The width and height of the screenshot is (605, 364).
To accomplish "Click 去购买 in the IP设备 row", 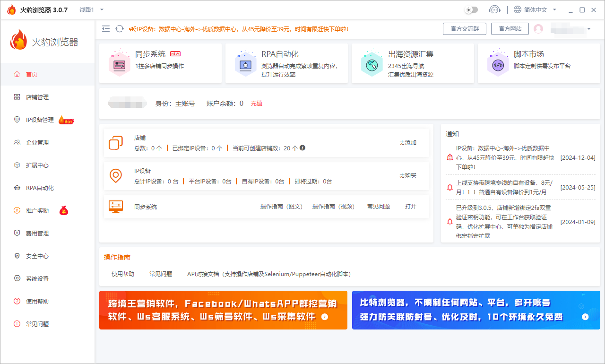I will (x=408, y=176).
